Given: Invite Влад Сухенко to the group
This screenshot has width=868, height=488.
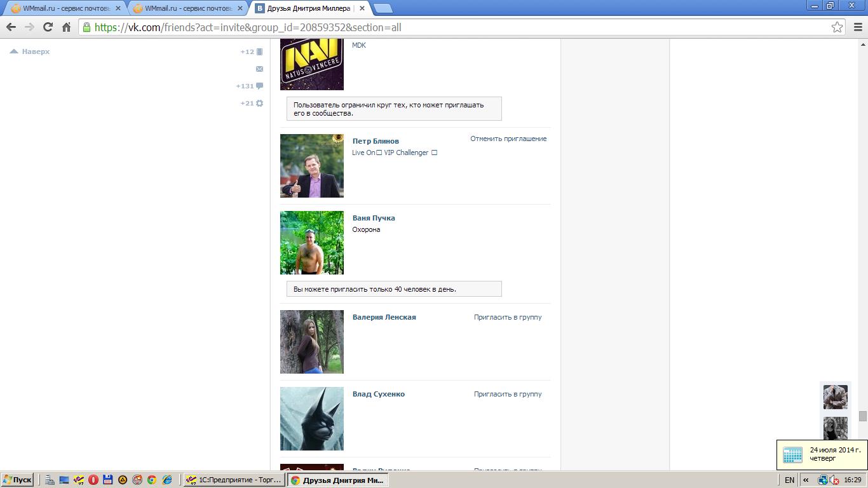Looking at the screenshot, I should [x=508, y=394].
